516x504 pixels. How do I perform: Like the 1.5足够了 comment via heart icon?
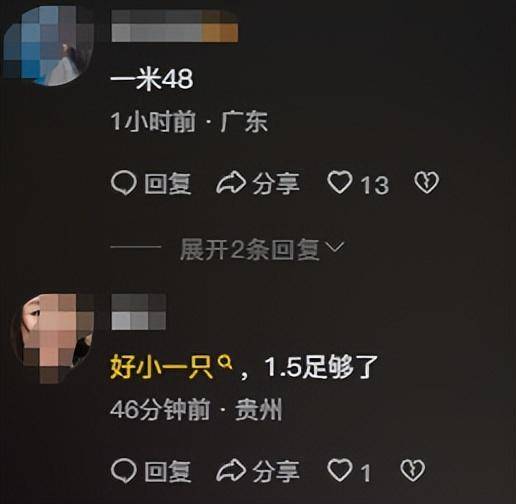[340, 470]
